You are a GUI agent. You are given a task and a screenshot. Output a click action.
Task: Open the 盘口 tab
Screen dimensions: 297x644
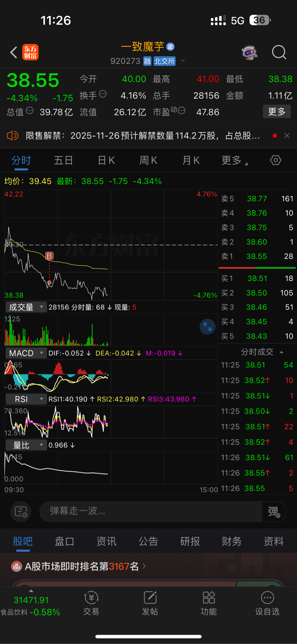[65, 541]
